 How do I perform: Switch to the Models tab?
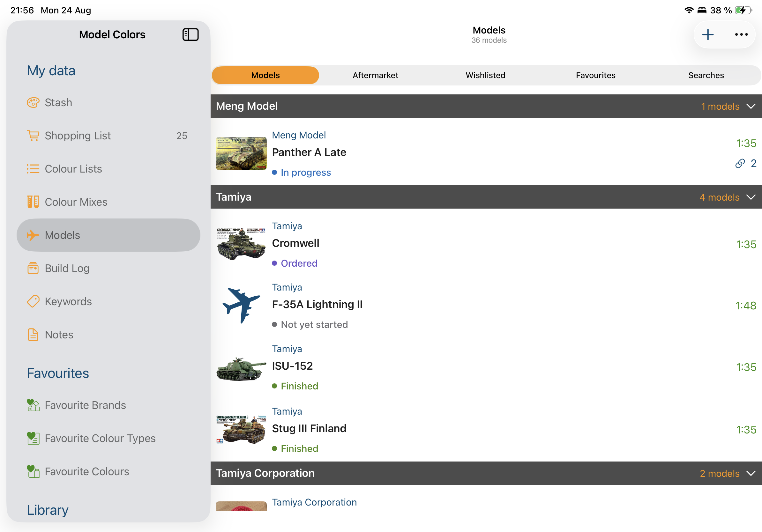(x=265, y=75)
